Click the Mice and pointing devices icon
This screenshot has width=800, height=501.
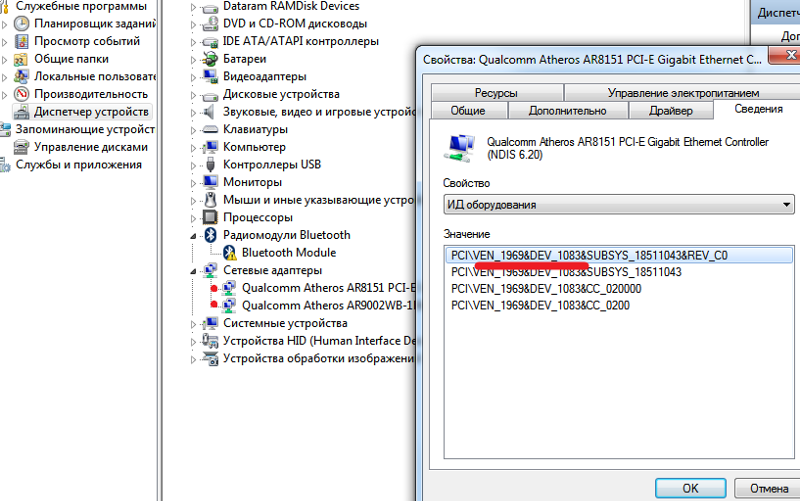click(x=210, y=199)
